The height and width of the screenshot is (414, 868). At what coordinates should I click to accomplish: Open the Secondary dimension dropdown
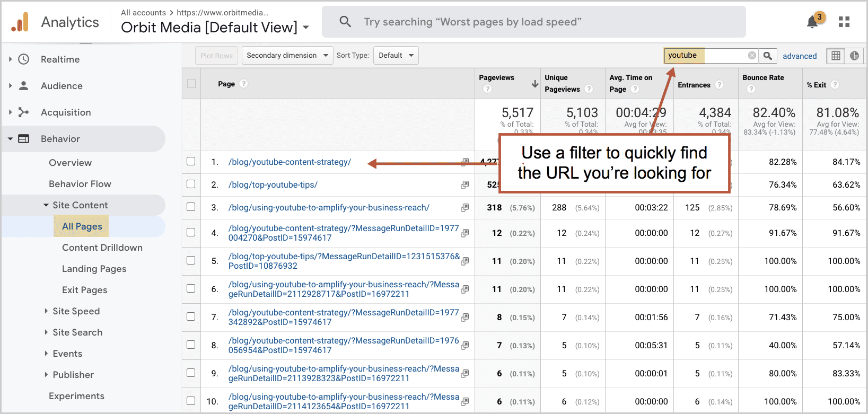point(287,56)
